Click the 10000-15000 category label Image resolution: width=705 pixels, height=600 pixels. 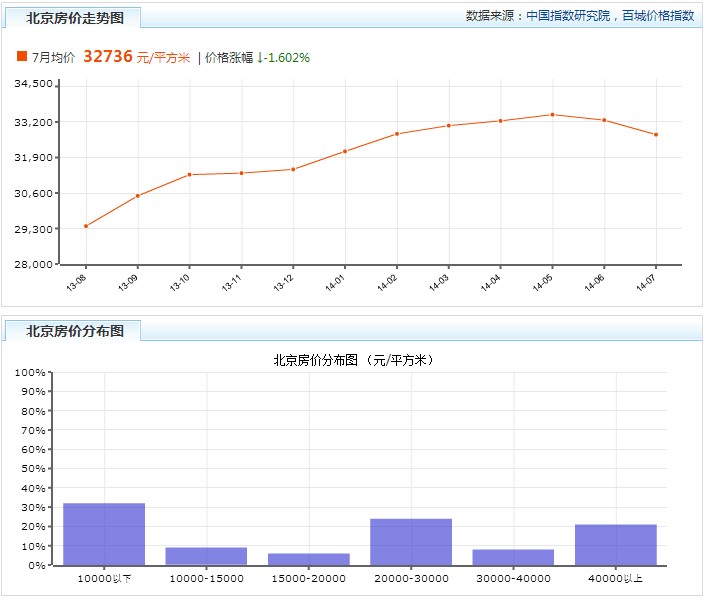click(206, 578)
